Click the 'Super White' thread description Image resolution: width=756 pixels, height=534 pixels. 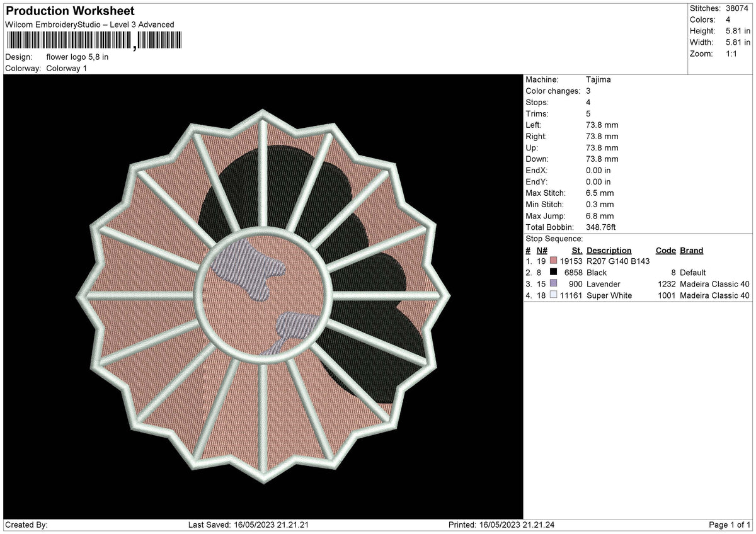[x=609, y=295]
